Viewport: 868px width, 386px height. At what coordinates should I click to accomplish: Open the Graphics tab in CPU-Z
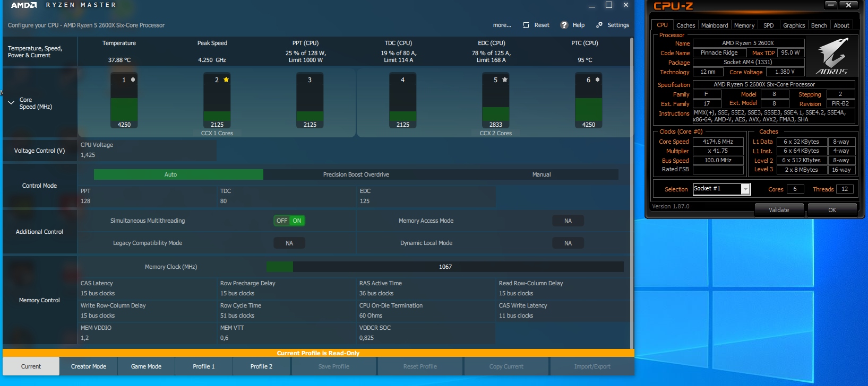click(794, 25)
